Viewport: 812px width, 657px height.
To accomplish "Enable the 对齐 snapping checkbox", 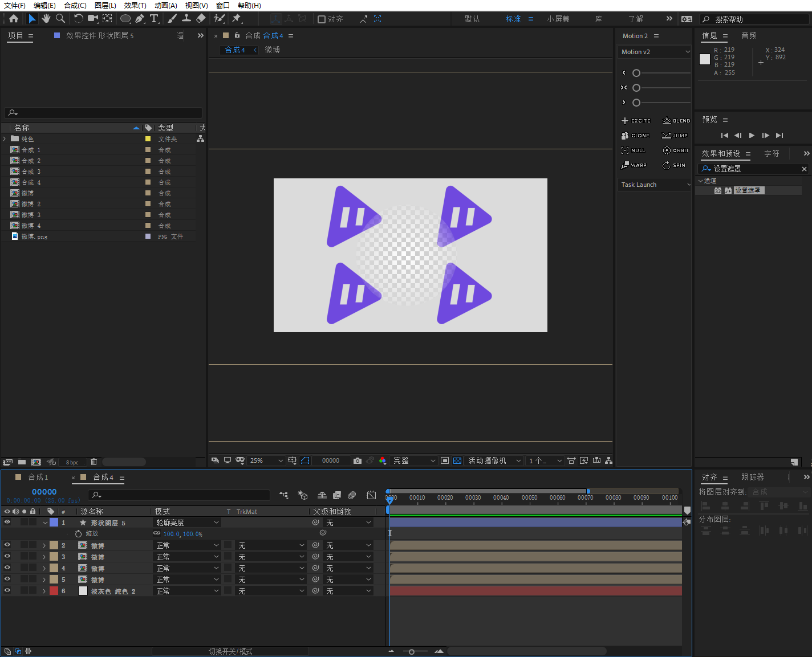I will [322, 19].
